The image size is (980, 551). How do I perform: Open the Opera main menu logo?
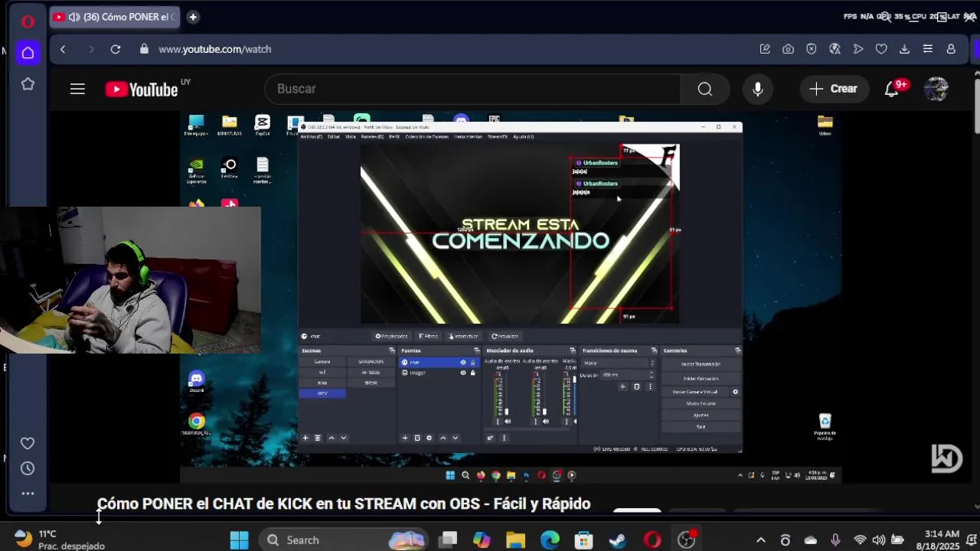(x=28, y=21)
